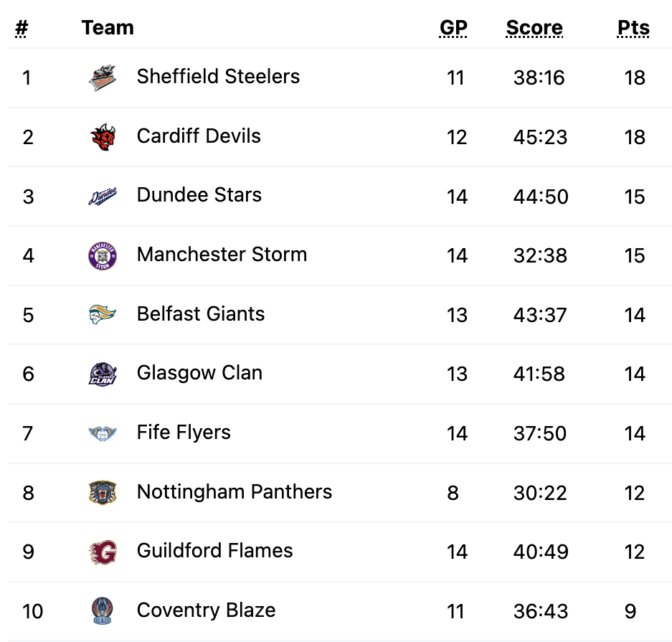The image size is (672, 642).
Task: Select the Guildford Flames G logo
Action: click(103, 552)
